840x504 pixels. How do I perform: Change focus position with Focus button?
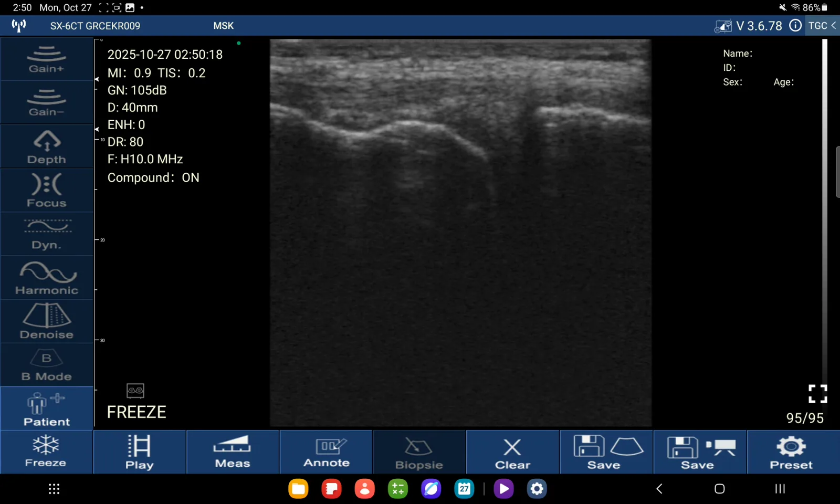47,190
